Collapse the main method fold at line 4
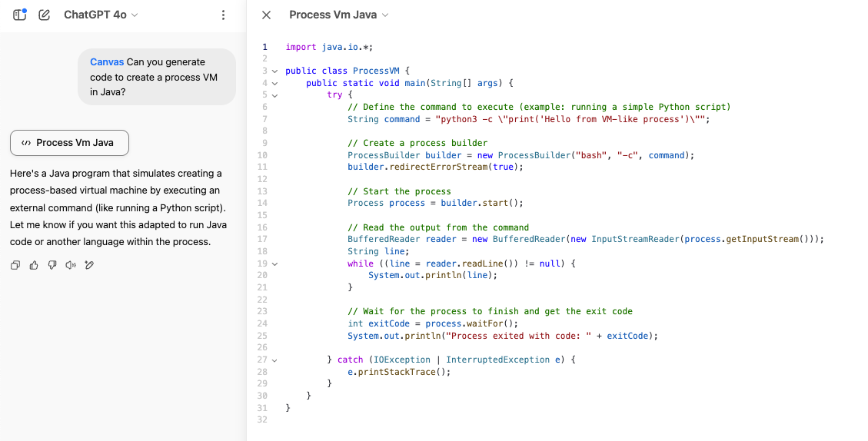The image size is (868, 441). coord(274,83)
